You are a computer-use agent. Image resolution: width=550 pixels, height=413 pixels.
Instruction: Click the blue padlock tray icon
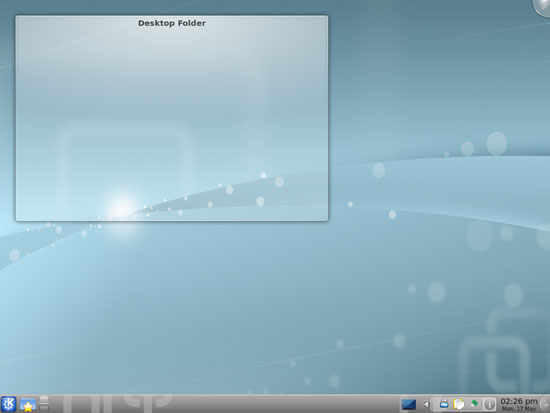pyautogui.click(x=444, y=404)
